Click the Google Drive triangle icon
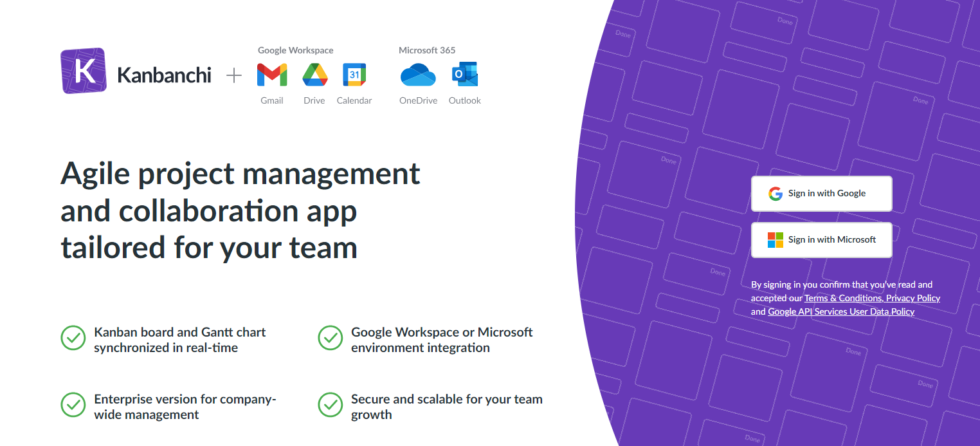The width and height of the screenshot is (980, 446). [315, 75]
